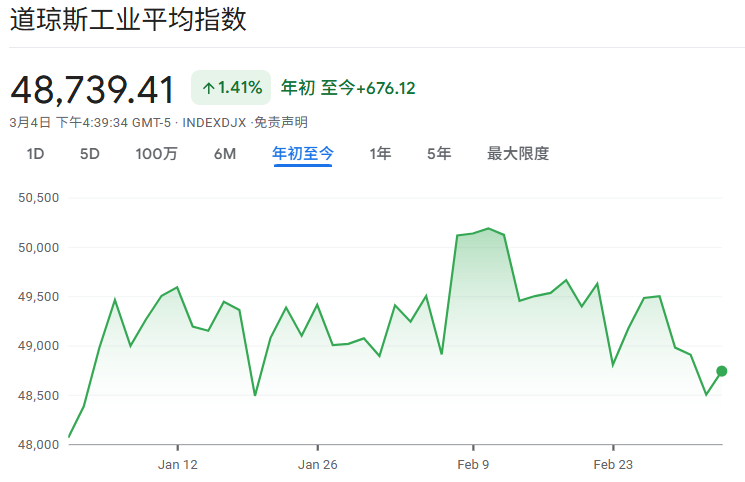The width and height of the screenshot is (745, 482).
Task: Select the 年初至今 tab
Action: coord(303,154)
